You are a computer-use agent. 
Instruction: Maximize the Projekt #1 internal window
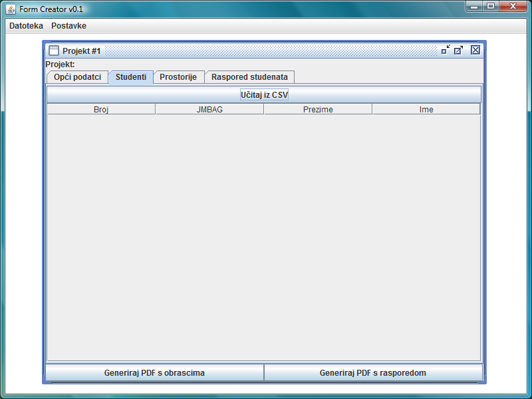(x=459, y=50)
